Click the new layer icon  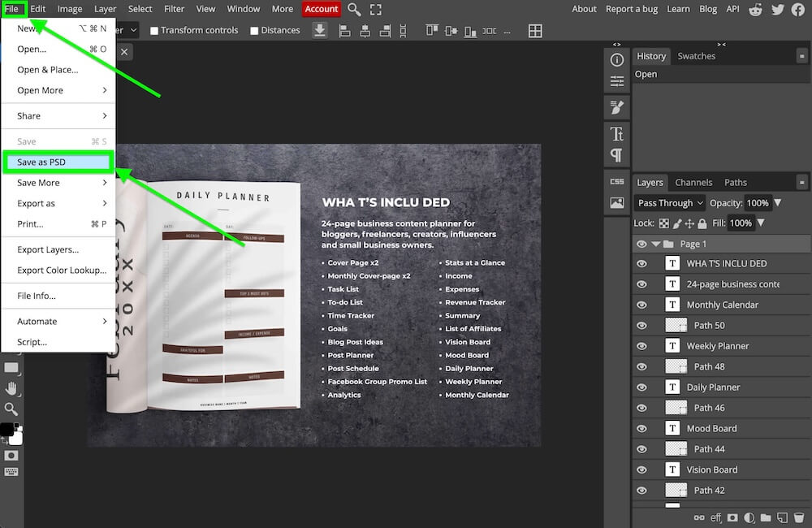[781, 517]
